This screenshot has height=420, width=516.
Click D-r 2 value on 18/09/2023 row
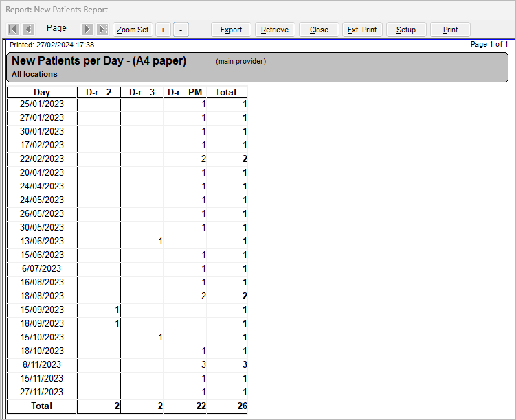117,323
